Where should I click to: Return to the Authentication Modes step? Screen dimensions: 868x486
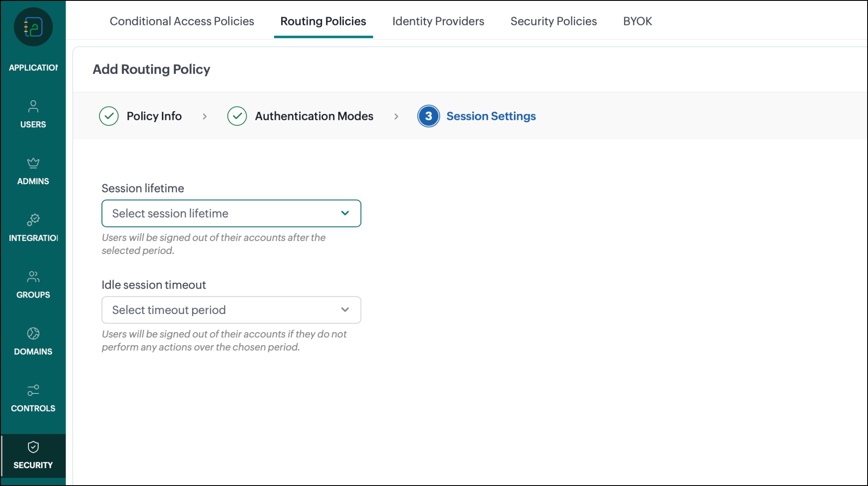314,116
